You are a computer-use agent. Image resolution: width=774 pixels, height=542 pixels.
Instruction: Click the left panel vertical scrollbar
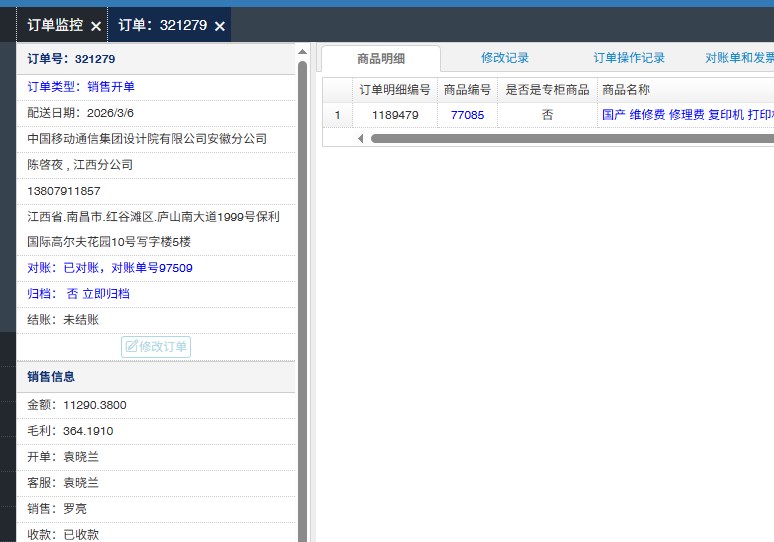pos(302,300)
